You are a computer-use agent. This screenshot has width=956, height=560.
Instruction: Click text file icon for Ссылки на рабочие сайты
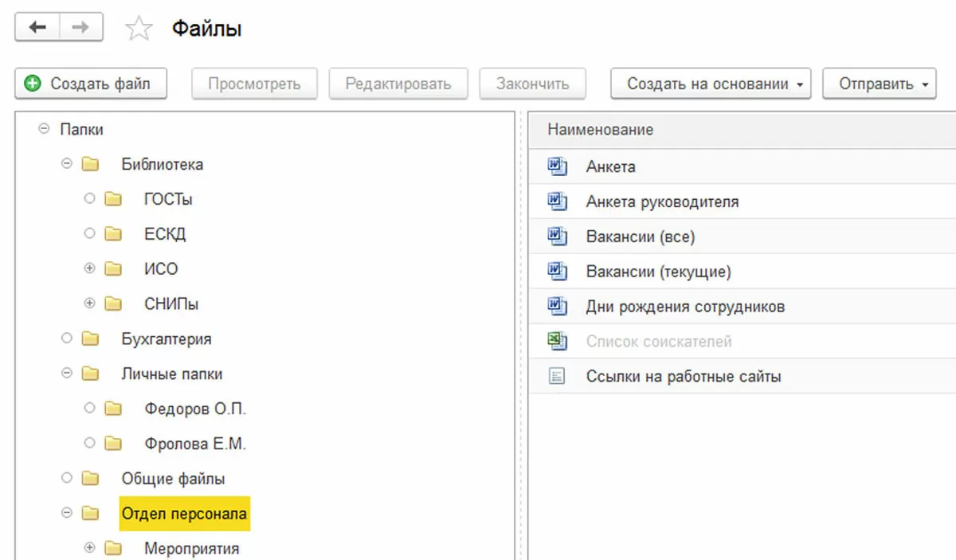[x=557, y=377]
